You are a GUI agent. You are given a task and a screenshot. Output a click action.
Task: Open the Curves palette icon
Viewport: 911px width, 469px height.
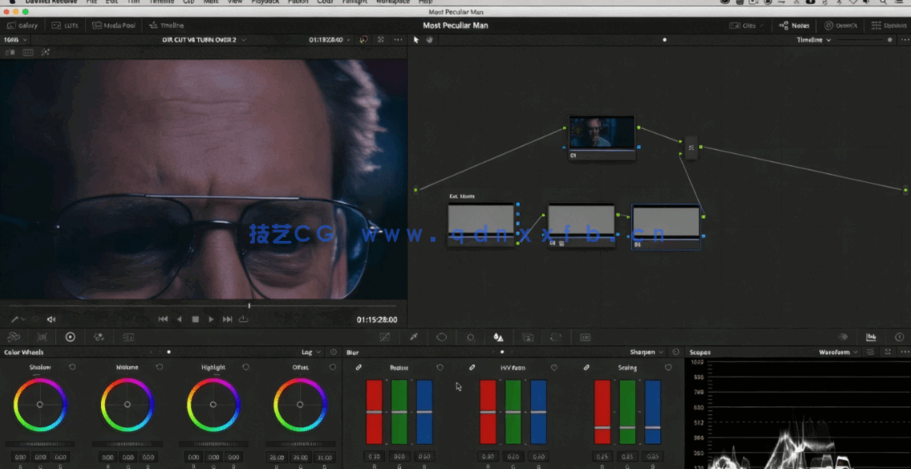coord(385,337)
